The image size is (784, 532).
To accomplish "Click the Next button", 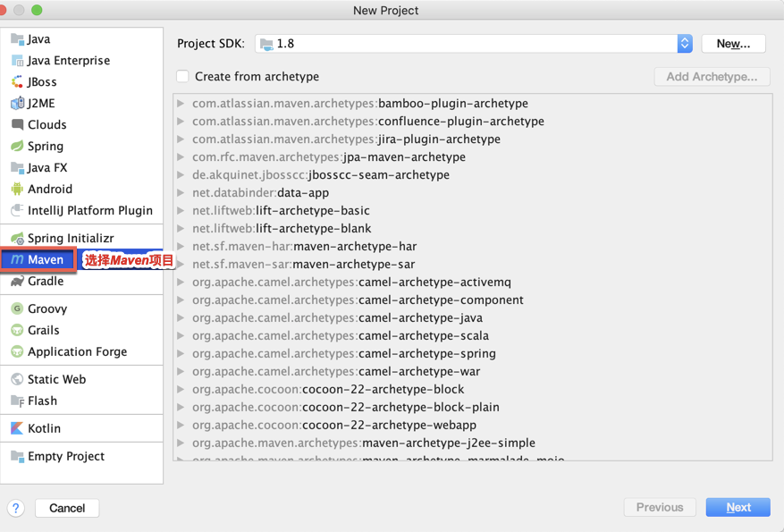I will point(738,508).
